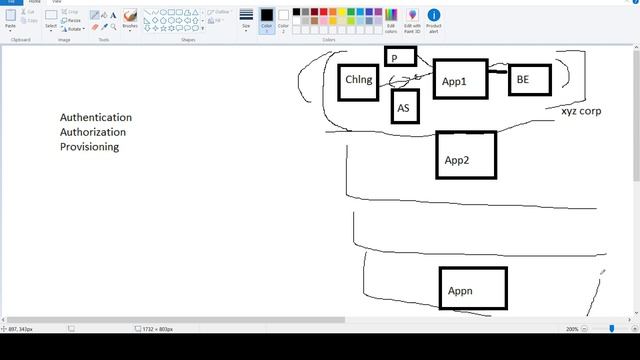Click the Brushes tool icon
Viewport: 640px width, 360px height.
coord(130,16)
